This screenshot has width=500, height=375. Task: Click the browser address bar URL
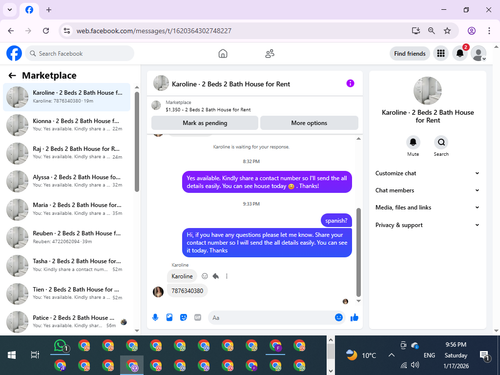point(154,31)
